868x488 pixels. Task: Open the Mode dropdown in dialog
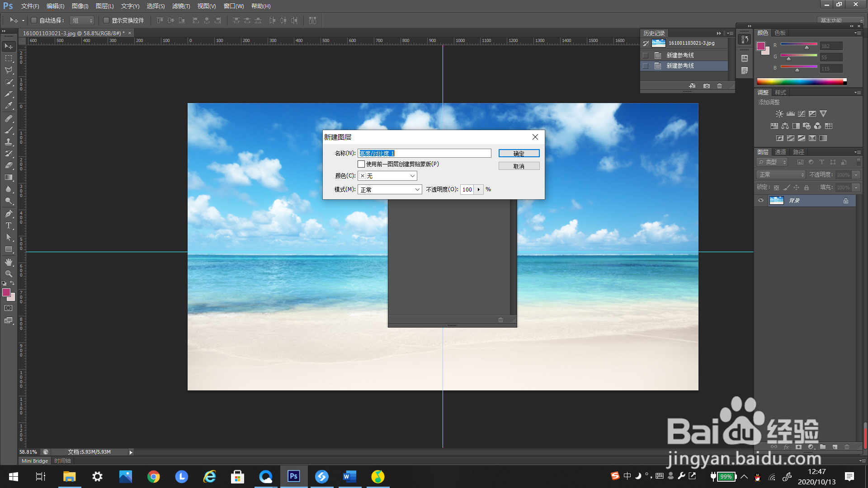pyautogui.click(x=390, y=189)
